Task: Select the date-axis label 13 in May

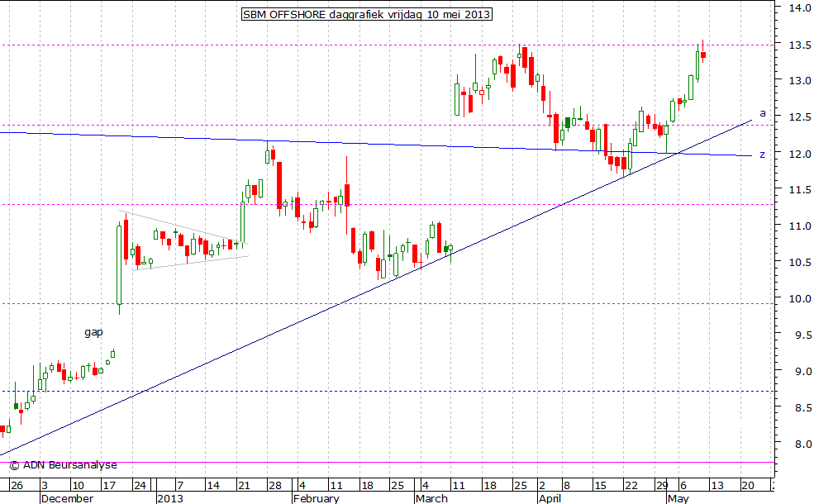Action: point(717,486)
